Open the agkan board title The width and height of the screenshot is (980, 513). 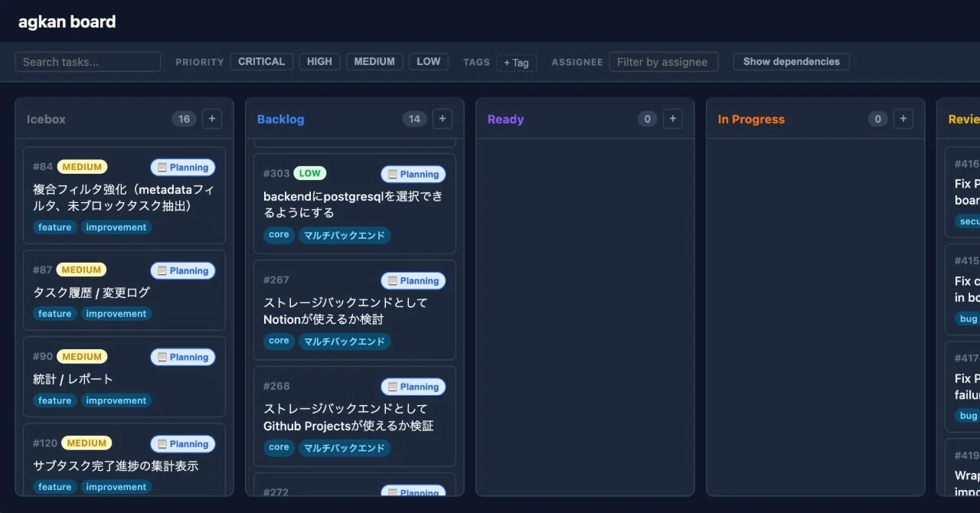pos(67,21)
